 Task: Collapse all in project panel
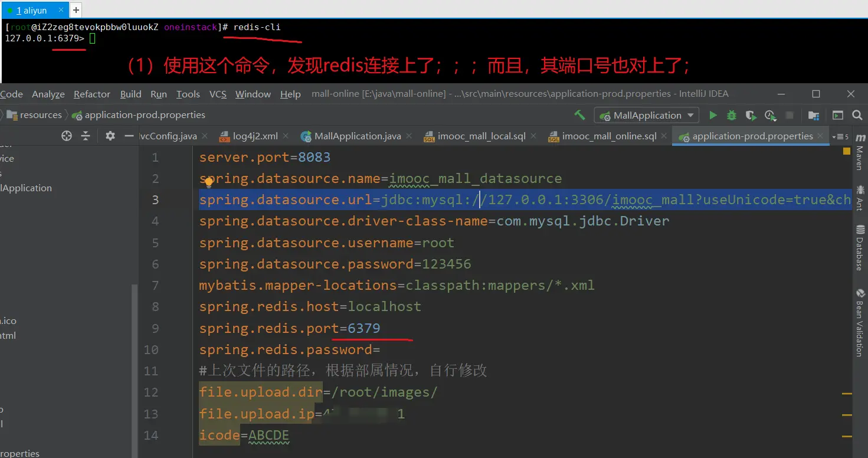(86, 136)
